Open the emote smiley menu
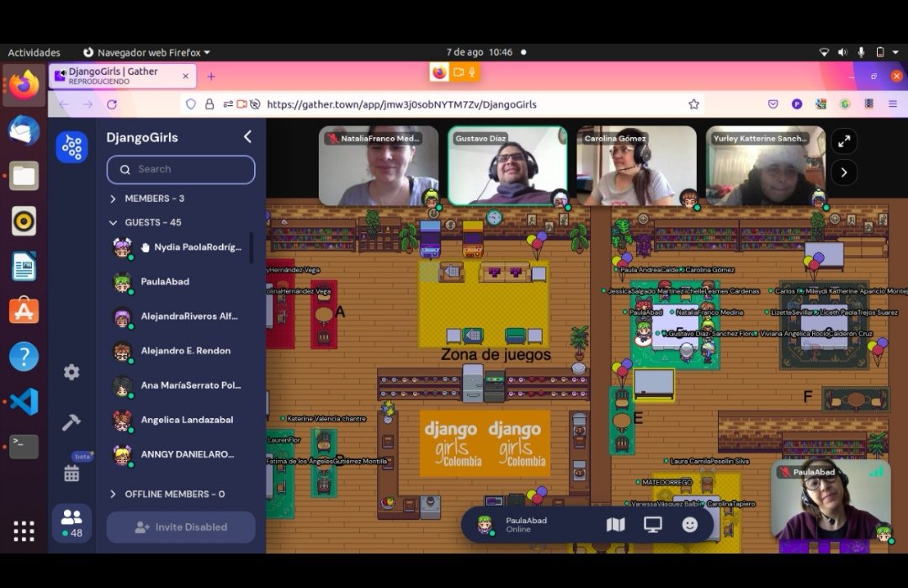The width and height of the screenshot is (908, 588). (690, 525)
